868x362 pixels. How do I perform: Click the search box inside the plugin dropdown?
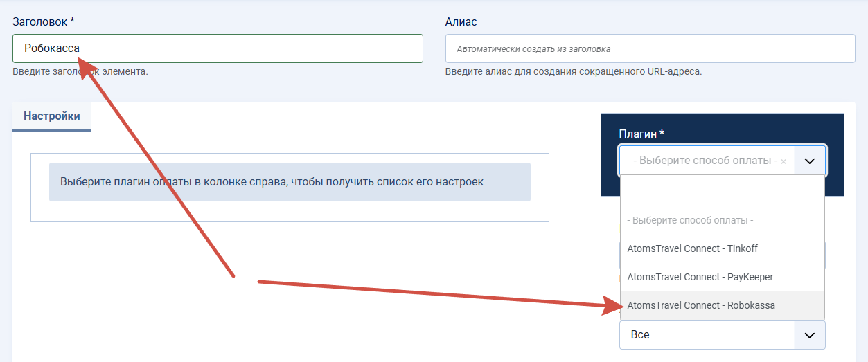(722, 191)
